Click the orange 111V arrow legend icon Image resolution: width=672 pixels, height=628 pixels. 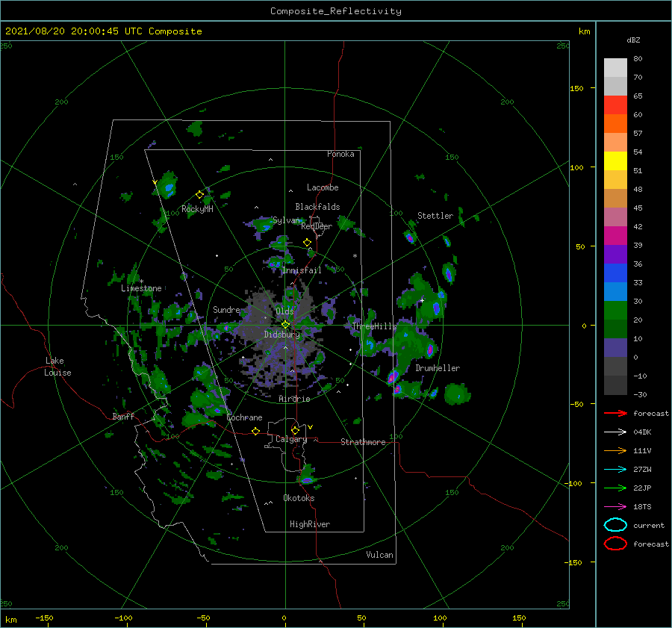(615, 450)
